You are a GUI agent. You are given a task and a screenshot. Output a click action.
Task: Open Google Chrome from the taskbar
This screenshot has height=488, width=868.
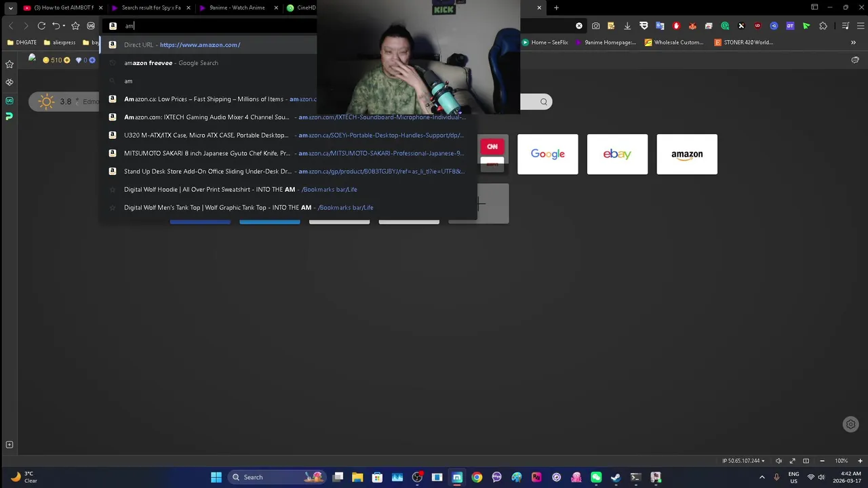477,477
